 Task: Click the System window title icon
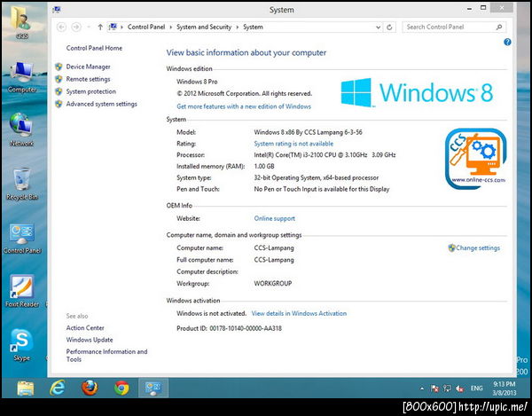(57, 10)
